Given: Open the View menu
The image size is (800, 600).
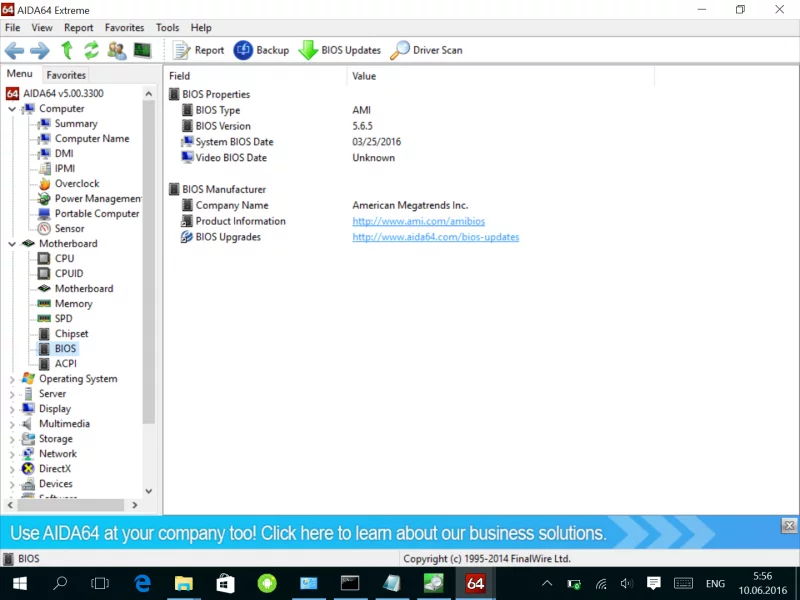Looking at the screenshot, I should pyautogui.click(x=42, y=28).
